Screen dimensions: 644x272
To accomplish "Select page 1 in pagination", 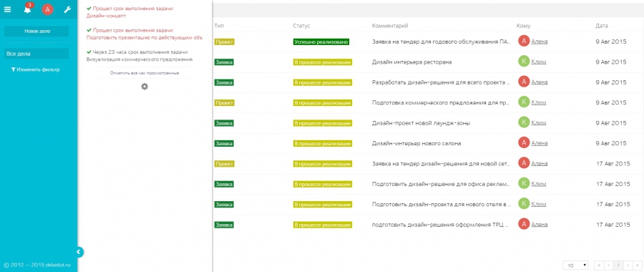I will 618,266.
